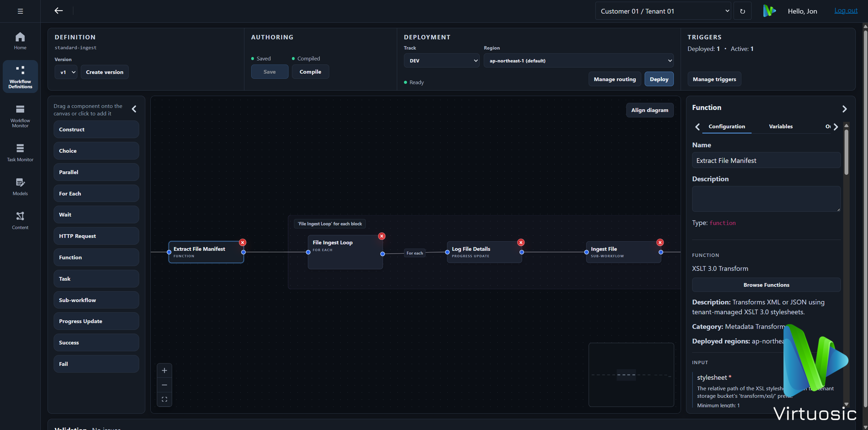Click the canvas minimap thumbnail
Viewport: 868px width, 430px height.
[x=631, y=375]
